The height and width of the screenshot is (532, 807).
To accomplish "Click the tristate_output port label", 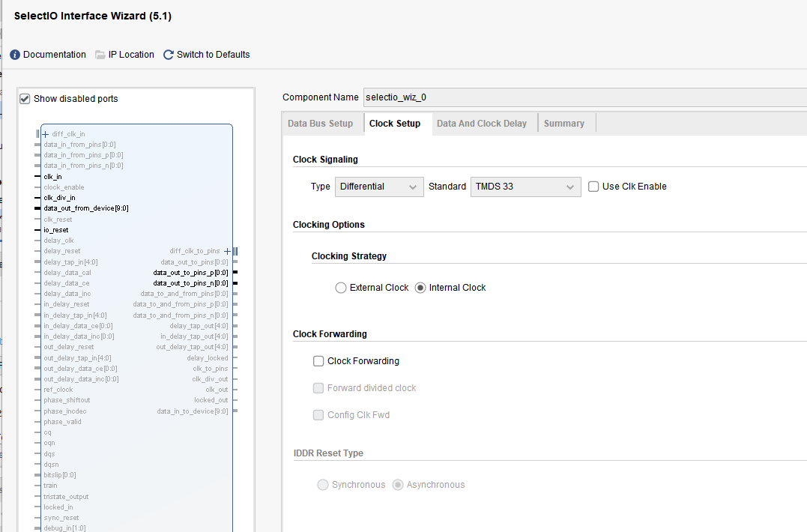I will click(x=66, y=497).
